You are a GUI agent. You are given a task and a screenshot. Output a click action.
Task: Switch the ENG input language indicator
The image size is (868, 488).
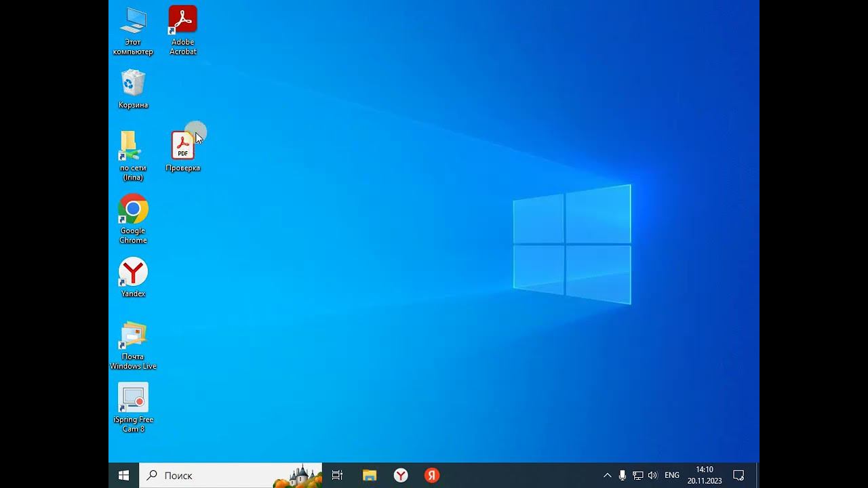click(672, 475)
